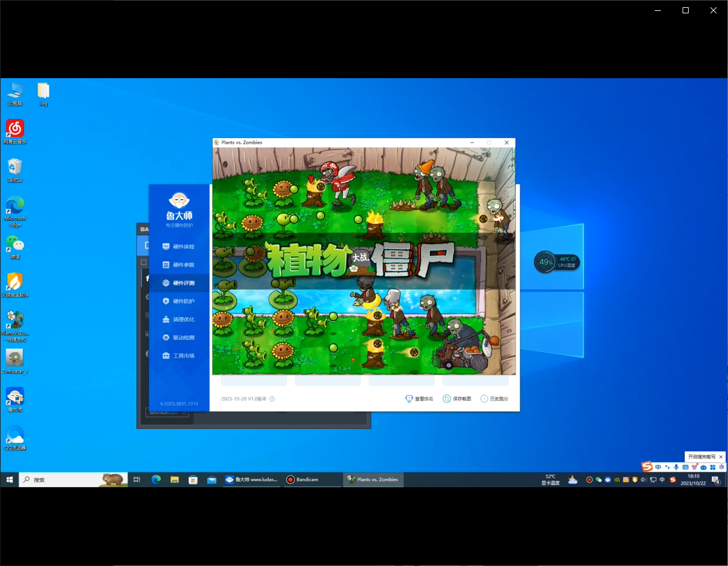728x566 pixels.
Task: Click the 52°C 显卡温度 taskbar widget
Action: (551, 479)
